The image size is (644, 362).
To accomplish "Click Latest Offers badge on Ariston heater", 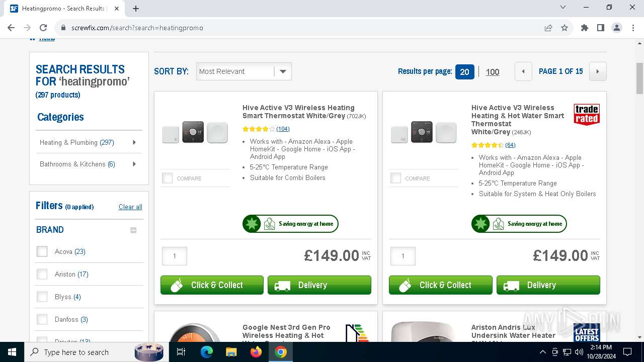I will pos(587,332).
